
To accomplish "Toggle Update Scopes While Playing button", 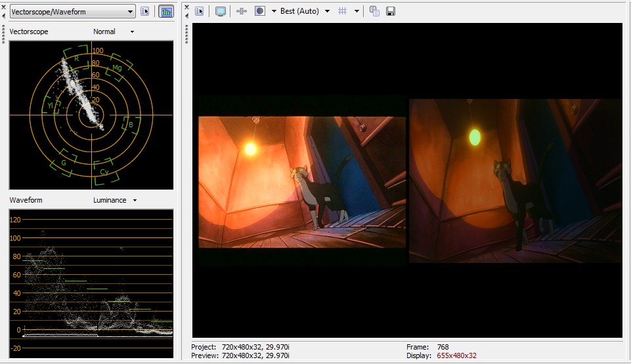I will point(166,12).
